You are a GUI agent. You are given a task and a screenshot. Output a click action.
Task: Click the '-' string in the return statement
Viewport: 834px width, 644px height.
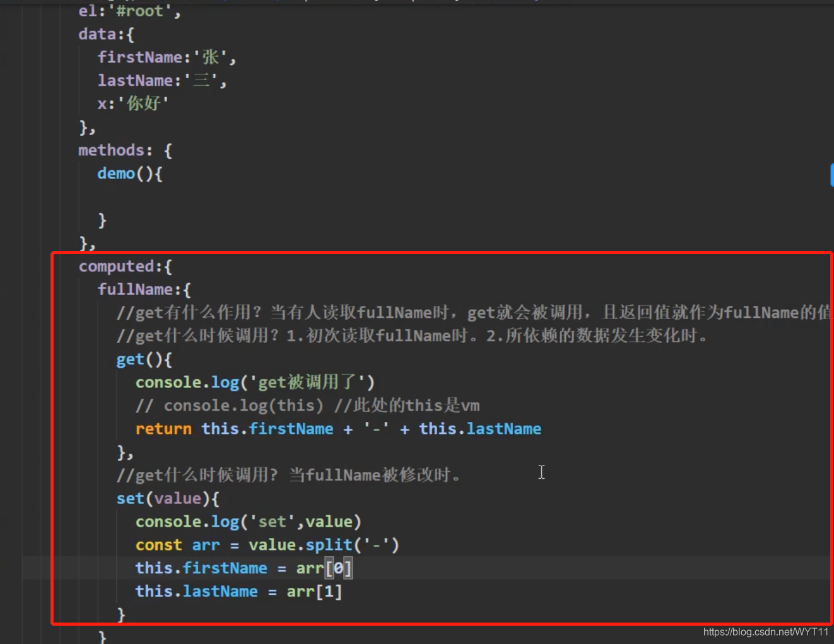(376, 429)
